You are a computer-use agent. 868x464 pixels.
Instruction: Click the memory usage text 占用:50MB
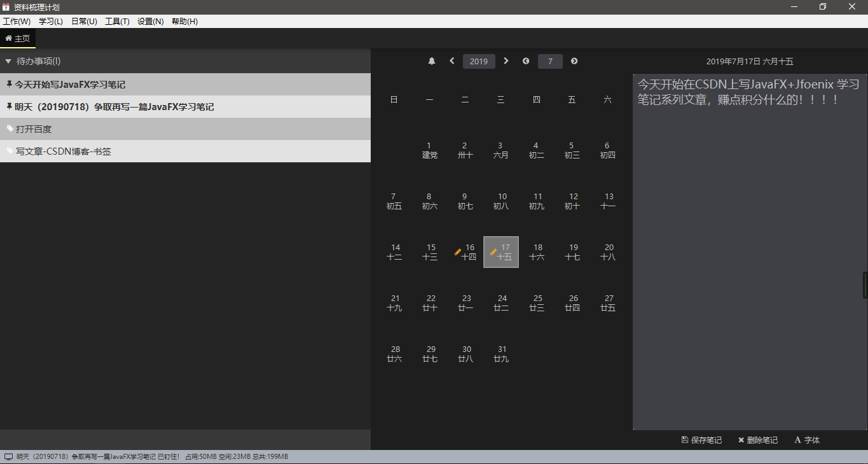pos(200,457)
